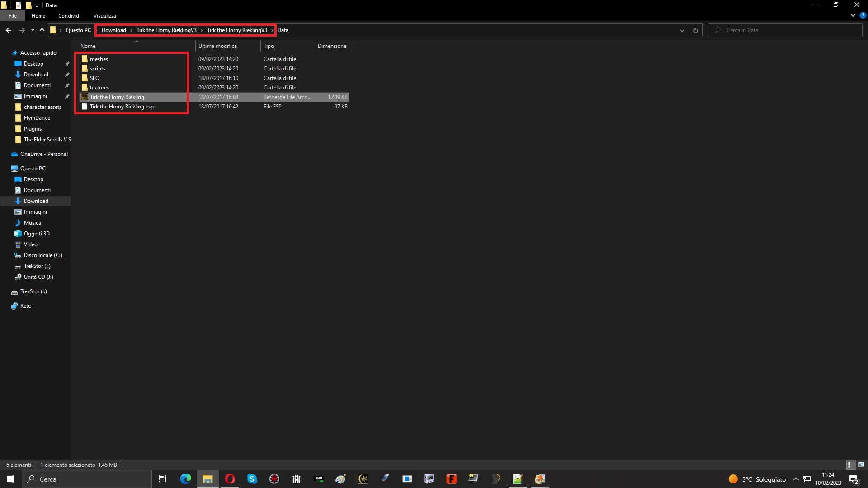Open The Elder Scrolls V folder in sidebar
The image size is (868, 488).
(x=47, y=140)
